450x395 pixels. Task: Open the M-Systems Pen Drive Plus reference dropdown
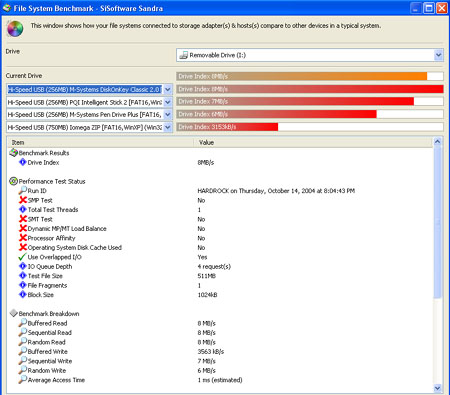click(168, 115)
